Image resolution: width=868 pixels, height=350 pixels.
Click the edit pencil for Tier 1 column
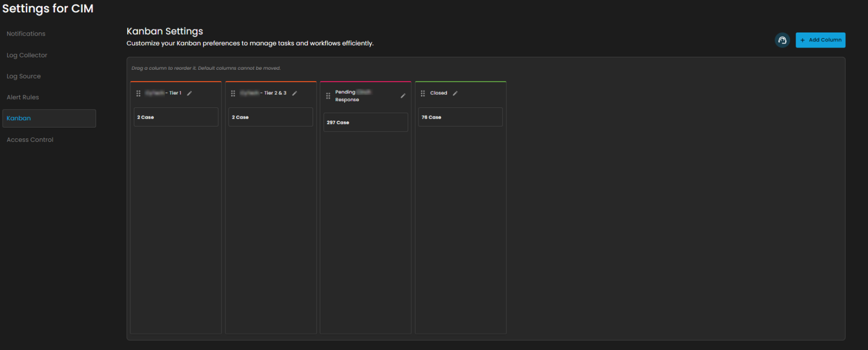point(190,93)
